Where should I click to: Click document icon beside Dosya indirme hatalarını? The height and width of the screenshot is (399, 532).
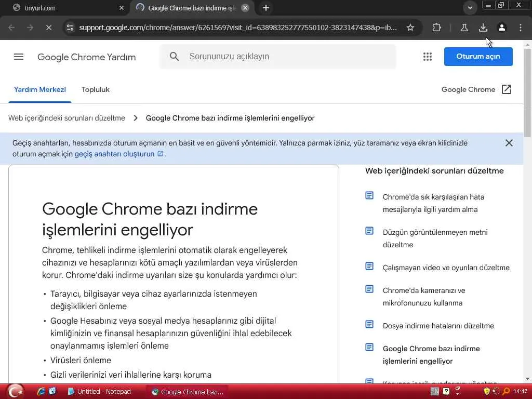click(369, 324)
